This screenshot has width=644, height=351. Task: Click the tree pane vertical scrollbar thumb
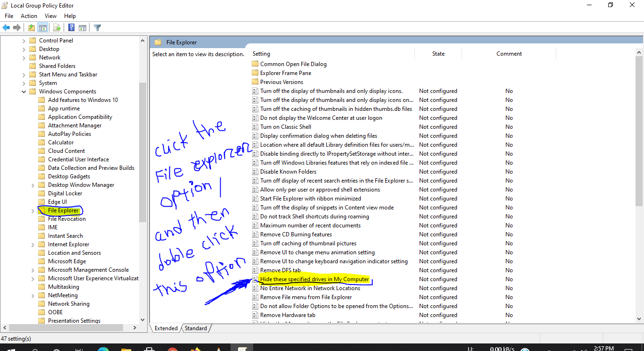pos(142,152)
